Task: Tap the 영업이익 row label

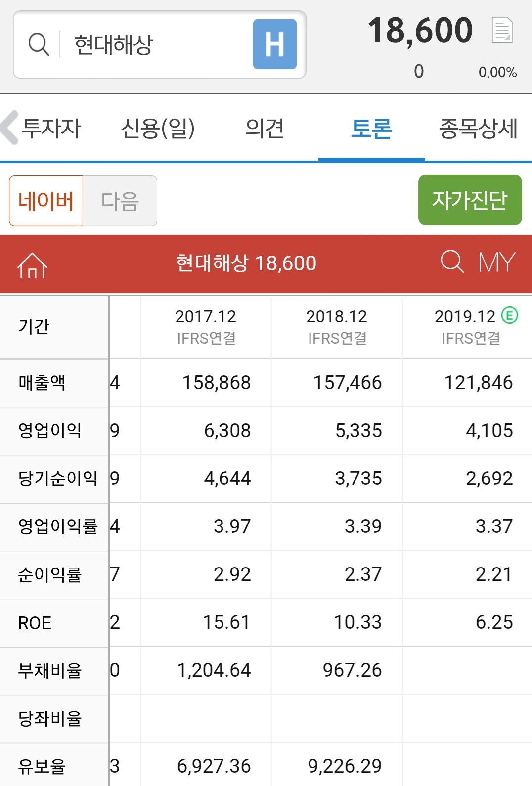Action: tap(49, 431)
